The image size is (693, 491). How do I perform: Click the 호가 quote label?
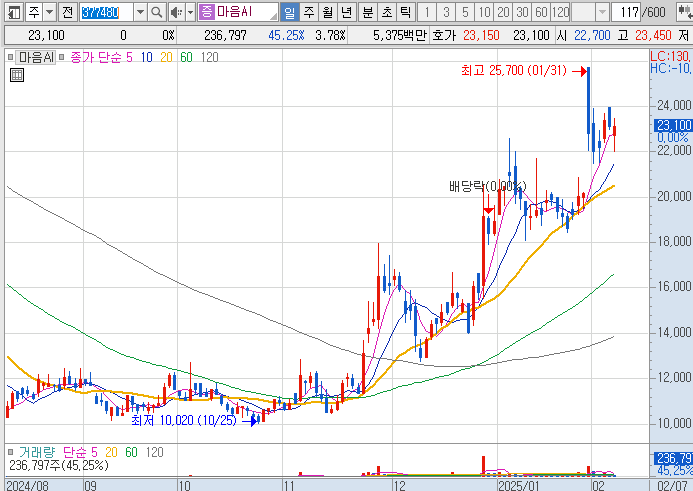443,35
